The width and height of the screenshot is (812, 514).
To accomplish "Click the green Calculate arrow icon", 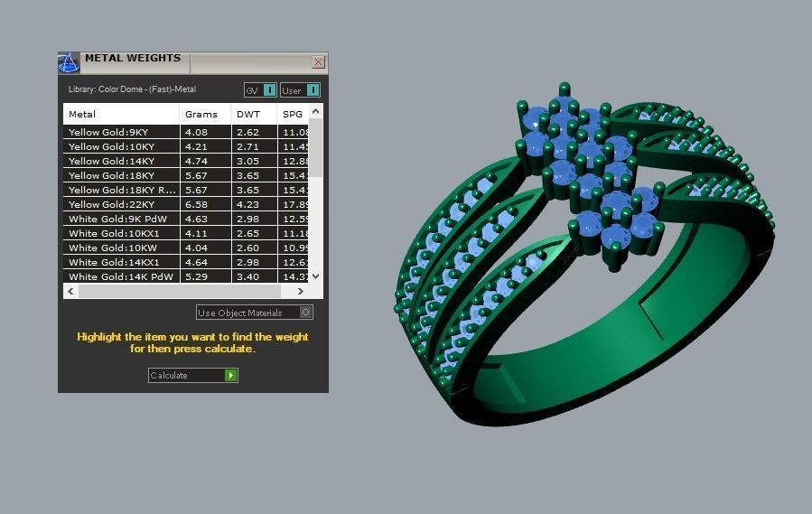I will point(231,375).
